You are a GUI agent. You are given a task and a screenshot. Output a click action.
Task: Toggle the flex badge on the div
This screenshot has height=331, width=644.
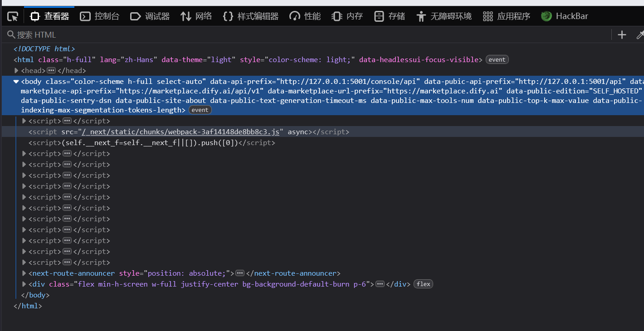(x=423, y=284)
